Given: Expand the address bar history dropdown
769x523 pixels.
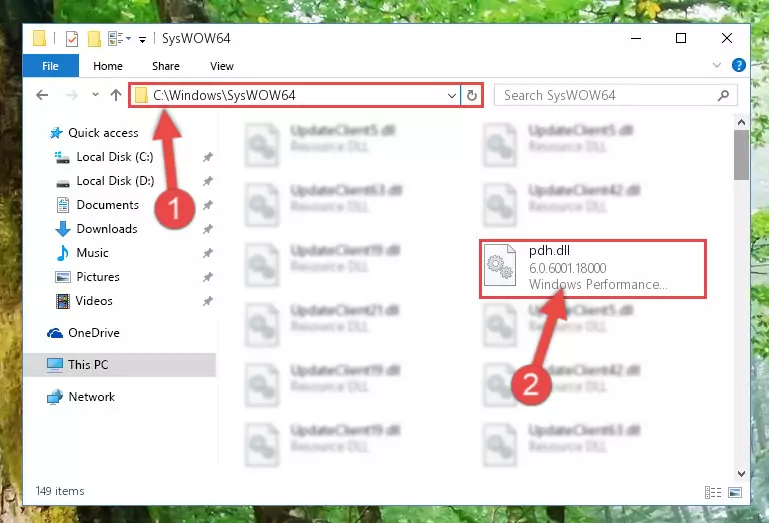Looking at the screenshot, I should [x=452, y=95].
